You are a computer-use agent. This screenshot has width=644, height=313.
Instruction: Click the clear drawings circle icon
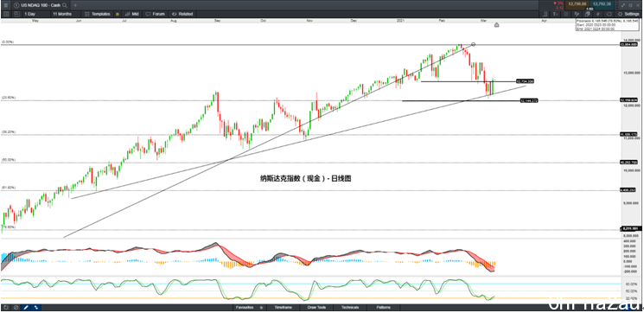(16, 307)
